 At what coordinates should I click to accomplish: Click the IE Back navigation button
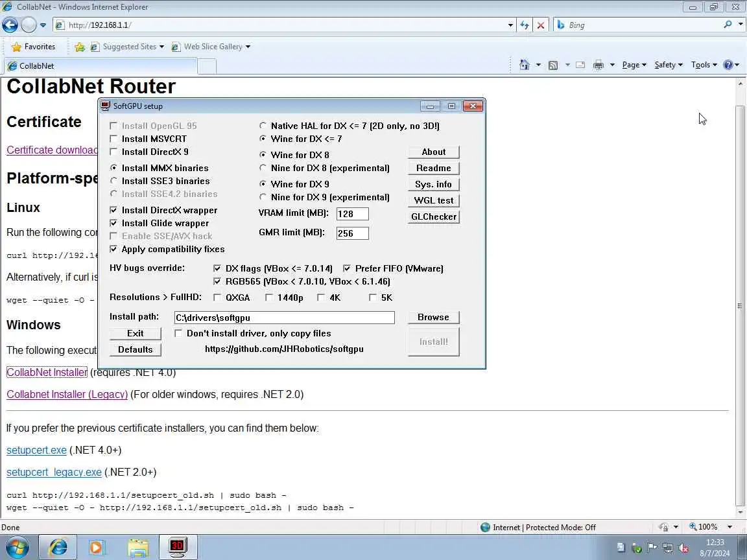pos(10,25)
